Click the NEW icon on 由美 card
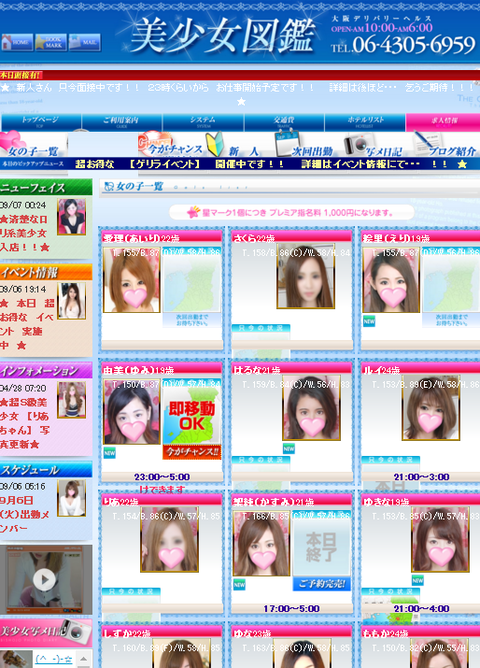480x668 pixels. pyautogui.click(x=109, y=453)
